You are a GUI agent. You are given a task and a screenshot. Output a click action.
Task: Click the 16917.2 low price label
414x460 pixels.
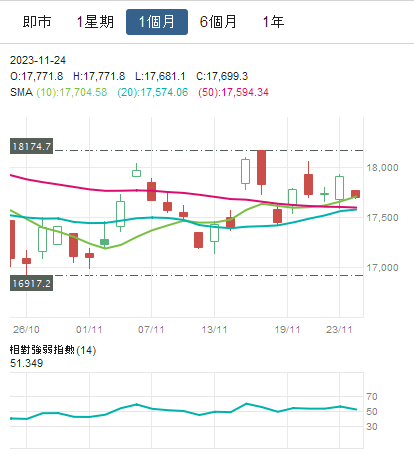31,284
